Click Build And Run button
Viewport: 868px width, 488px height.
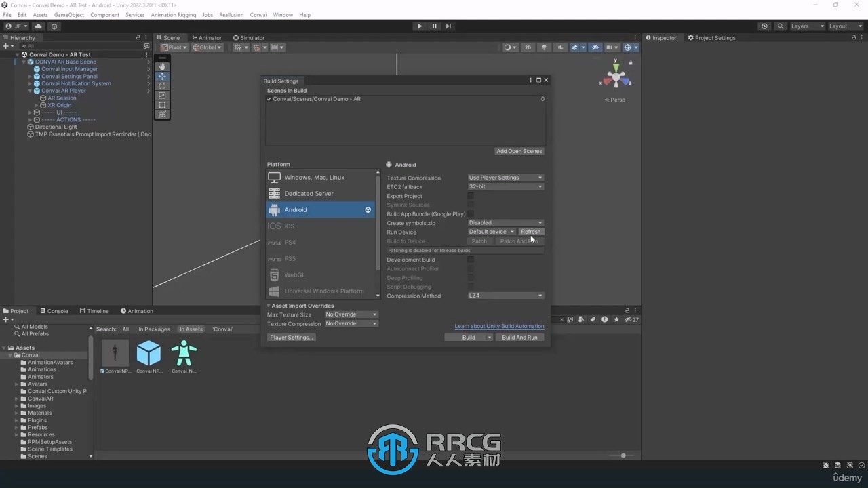519,338
